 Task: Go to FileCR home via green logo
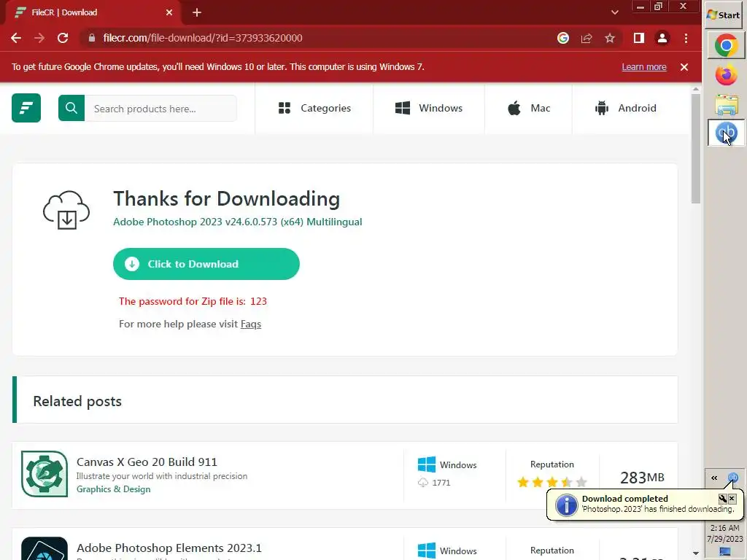pyautogui.click(x=26, y=108)
